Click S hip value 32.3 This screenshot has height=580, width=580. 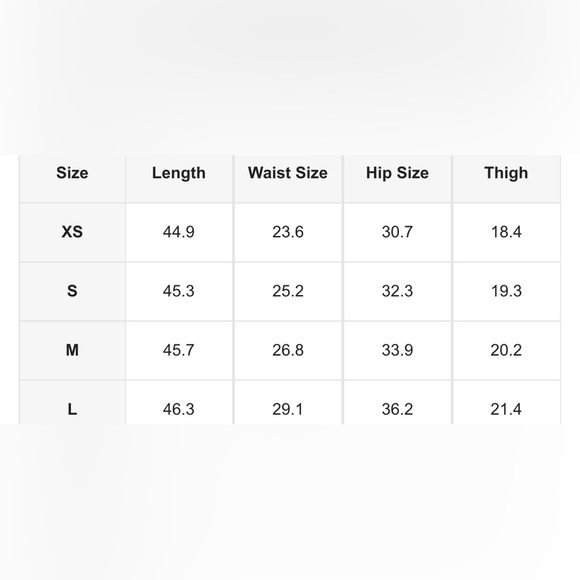click(397, 291)
